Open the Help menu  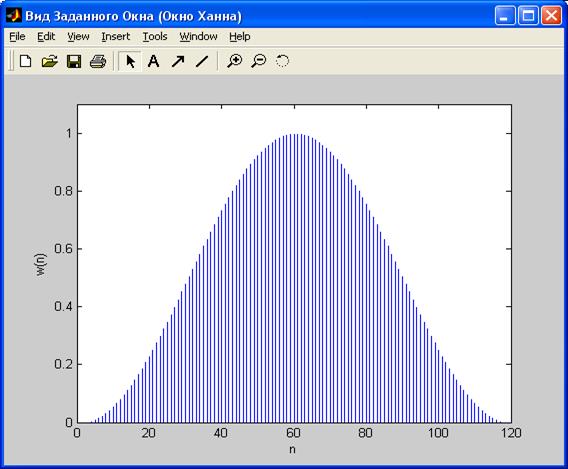239,37
